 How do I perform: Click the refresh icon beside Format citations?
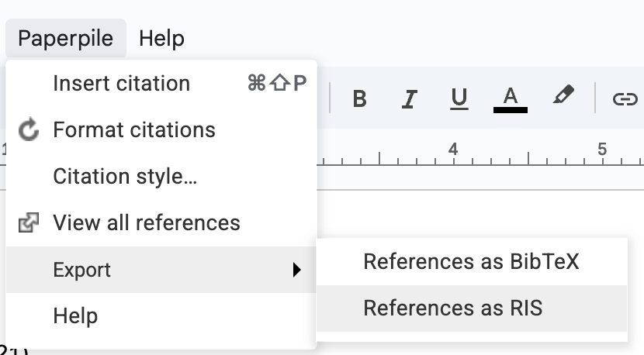point(29,130)
